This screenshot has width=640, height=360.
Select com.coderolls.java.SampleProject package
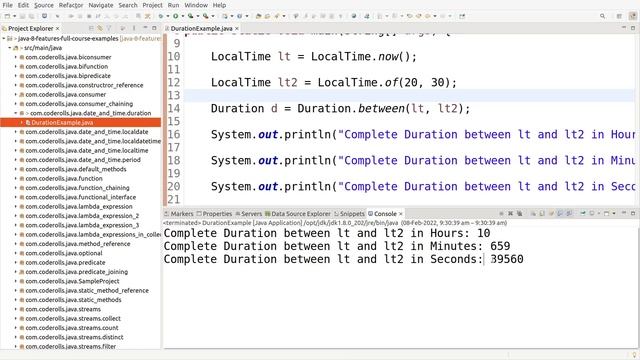(72, 281)
